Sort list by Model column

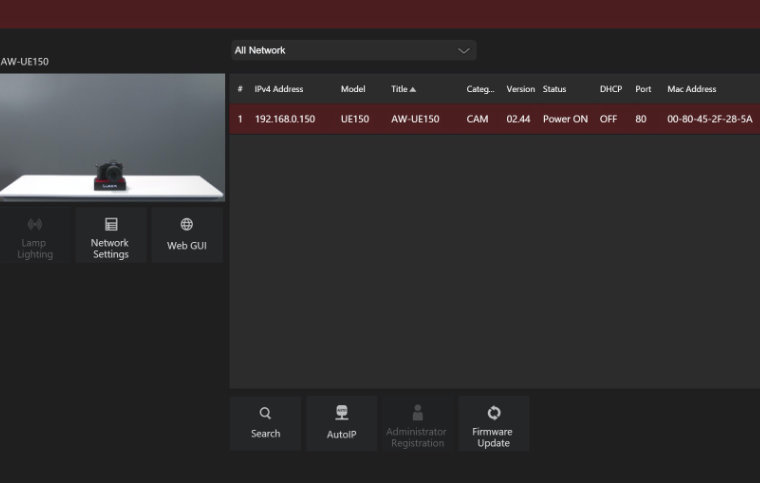click(x=352, y=89)
